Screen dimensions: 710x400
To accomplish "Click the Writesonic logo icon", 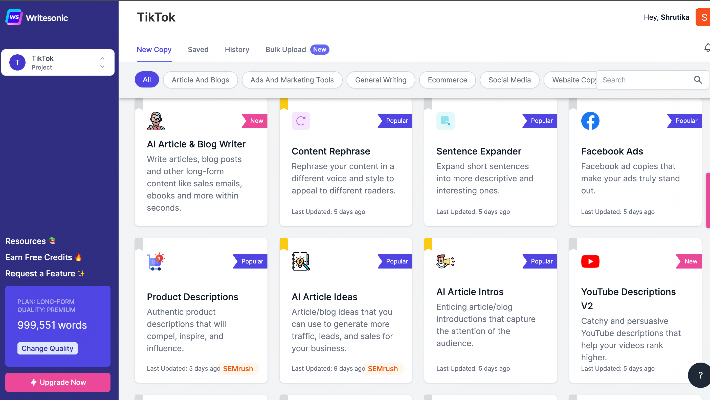I will pos(14,17).
